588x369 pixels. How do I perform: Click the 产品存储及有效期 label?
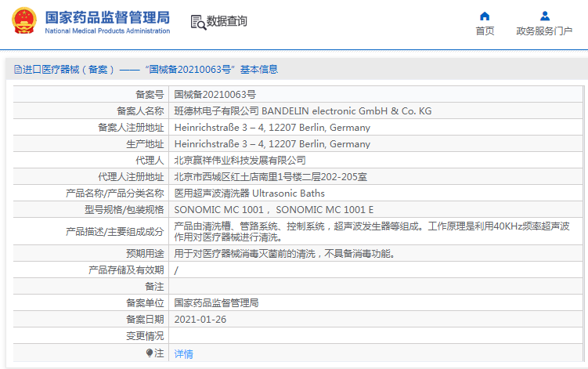pyautogui.click(x=126, y=270)
